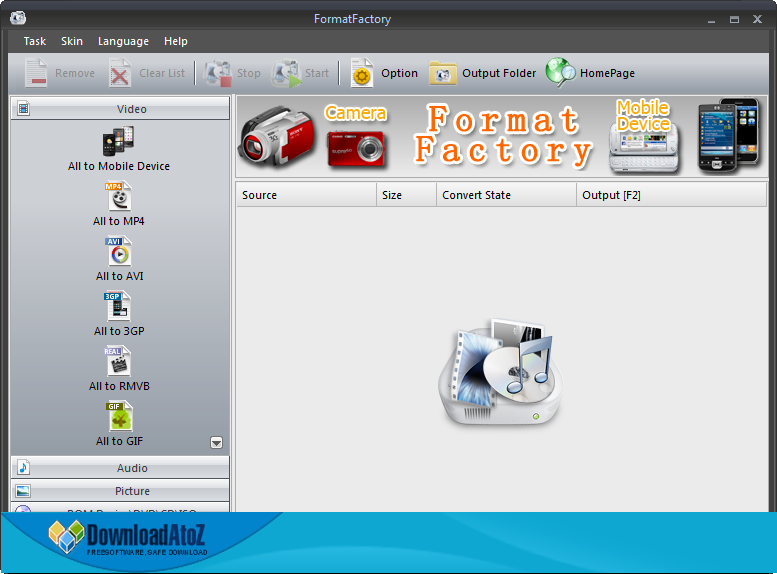Expand the Picture category panel
The width and height of the screenshot is (777, 574).
point(120,491)
